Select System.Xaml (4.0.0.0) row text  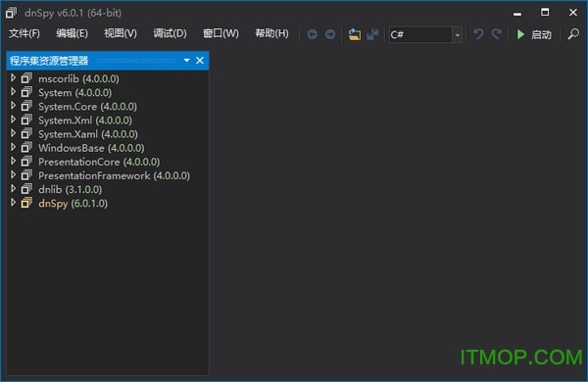pos(88,134)
